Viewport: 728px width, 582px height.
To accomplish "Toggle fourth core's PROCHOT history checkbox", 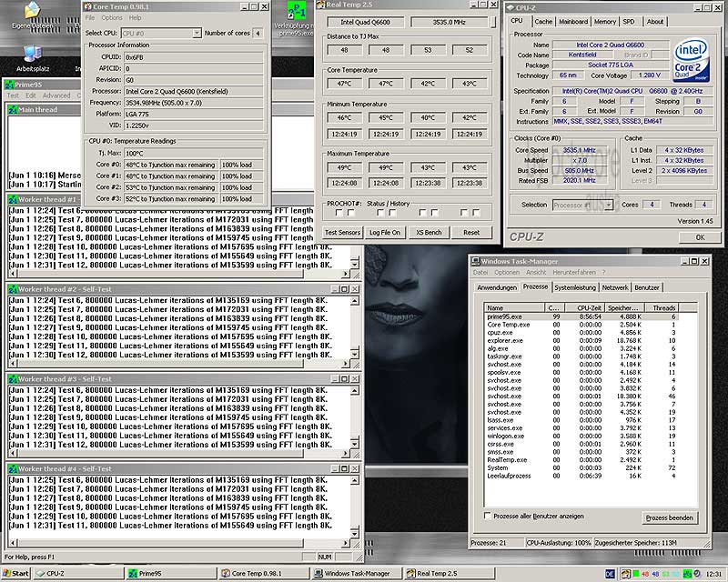I will pyautogui.click(x=476, y=213).
